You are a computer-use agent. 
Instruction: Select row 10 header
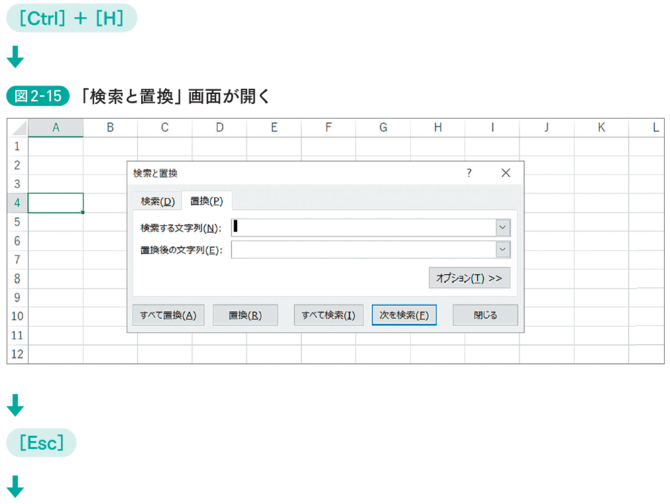pyautogui.click(x=18, y=316)
